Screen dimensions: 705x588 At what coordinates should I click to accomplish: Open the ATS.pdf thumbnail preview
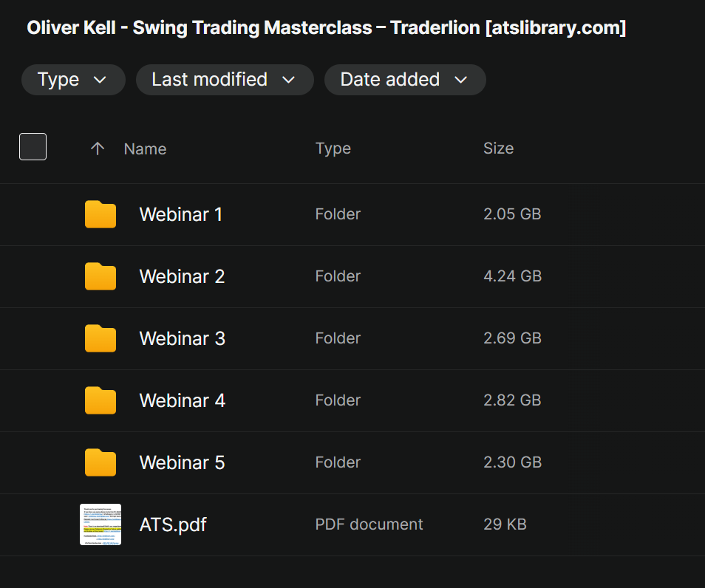click(101, 524)
